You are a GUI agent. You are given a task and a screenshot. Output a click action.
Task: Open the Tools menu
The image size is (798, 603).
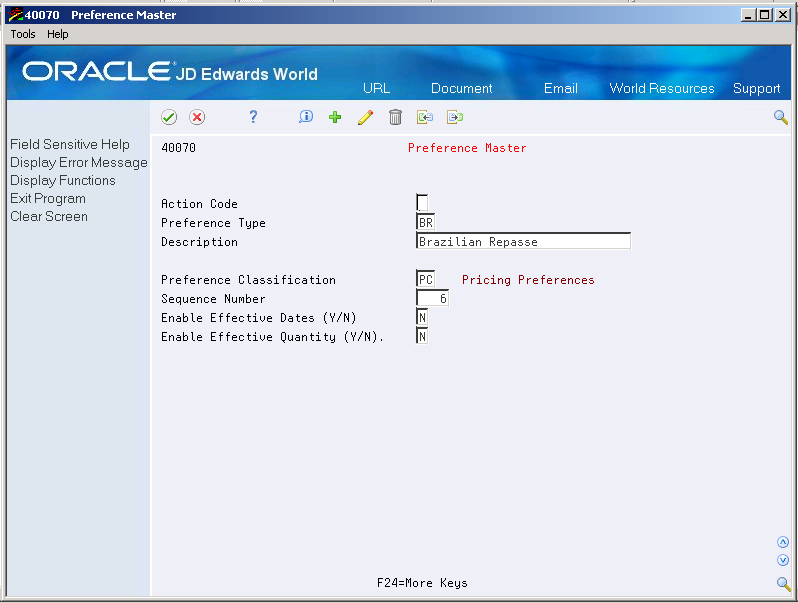(23, 34)
